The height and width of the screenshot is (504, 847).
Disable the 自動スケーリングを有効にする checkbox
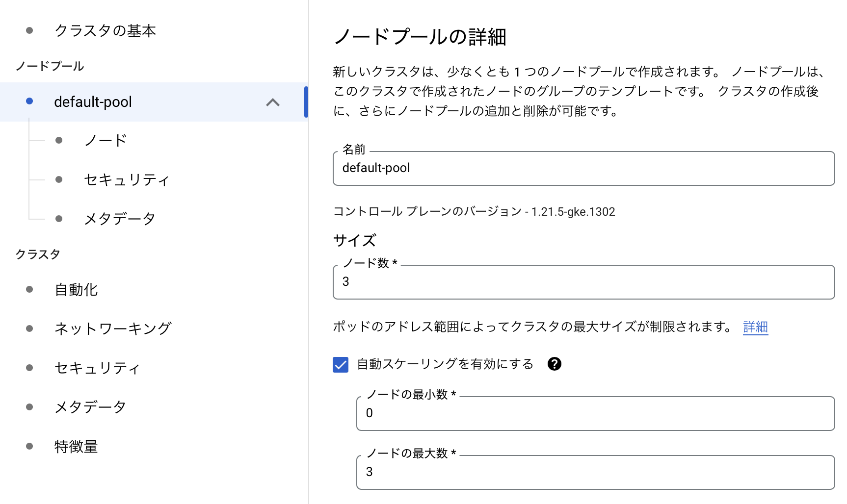(341, 364)
